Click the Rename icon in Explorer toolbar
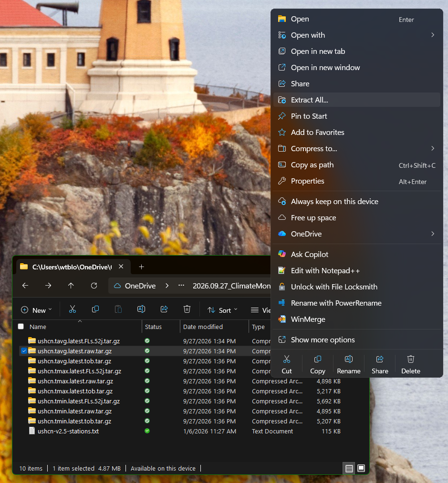Viewport: 448px width, 483px height. tap(141, 309)
